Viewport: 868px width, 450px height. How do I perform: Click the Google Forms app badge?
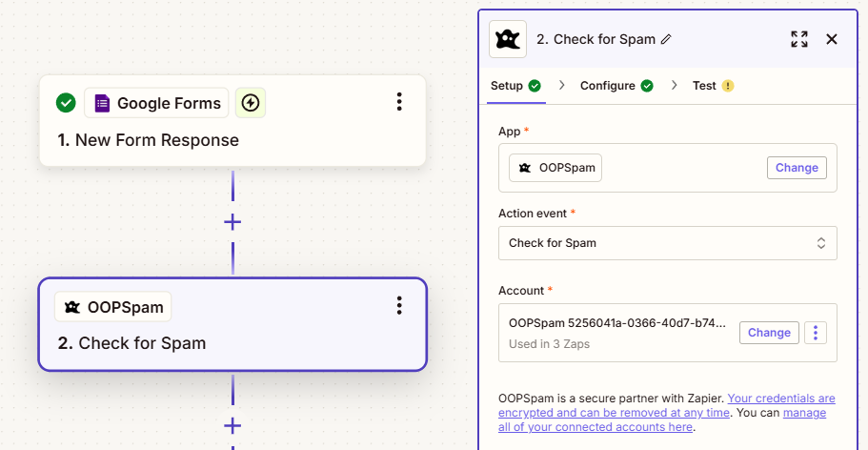point(156,103)
